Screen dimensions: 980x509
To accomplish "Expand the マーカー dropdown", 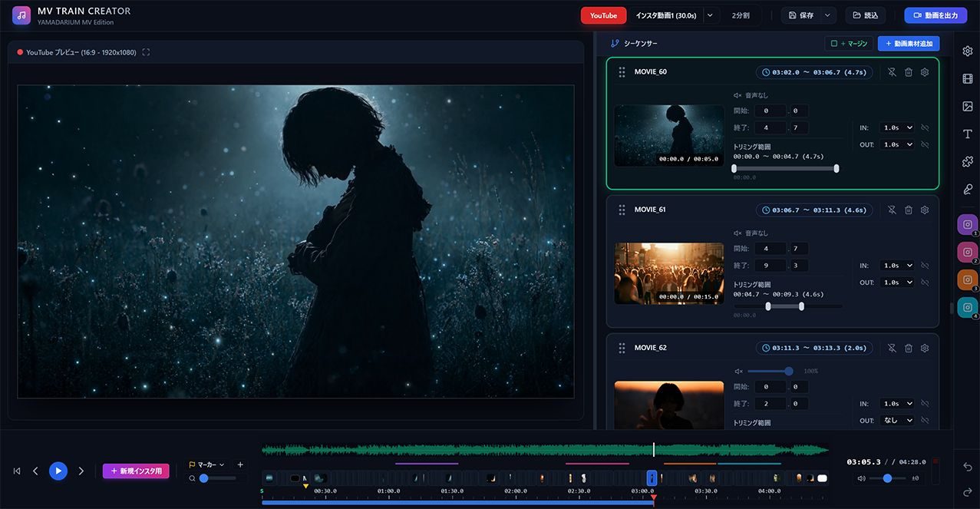I will pos(206,464).
